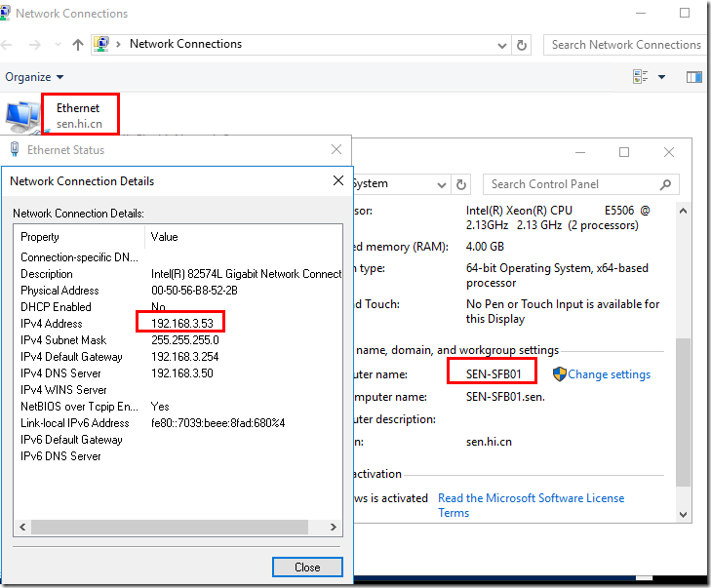This screenshot has width=711, height=588.
Task: Open Read the Microsoft Software License Terms link
Action: click(531, 505)
